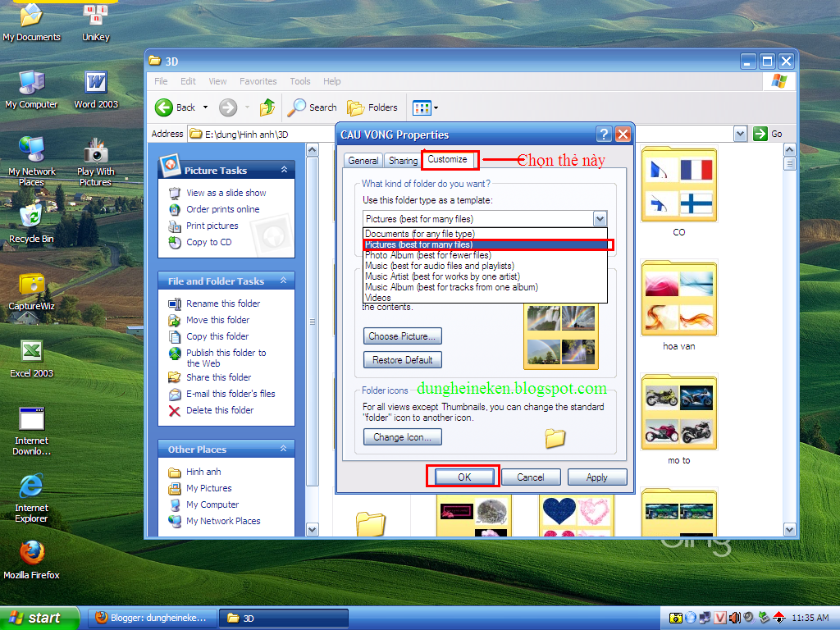This screenshot has height=630, width=840.
Task: Collapse the Picture Tasks panel
Action: [x=284, y=170]
